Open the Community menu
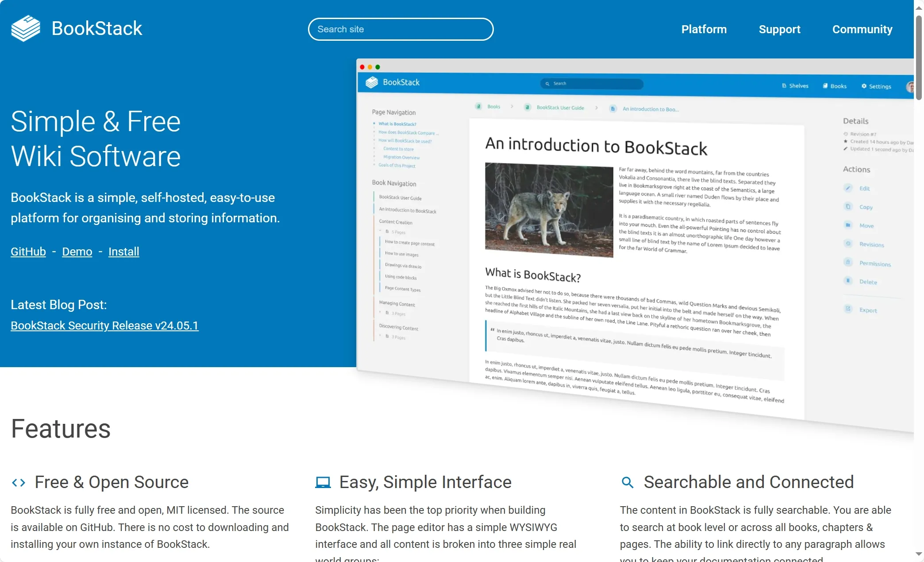Image resolution: width=924 pixels, height=562 pixels. tap(862, 29)
